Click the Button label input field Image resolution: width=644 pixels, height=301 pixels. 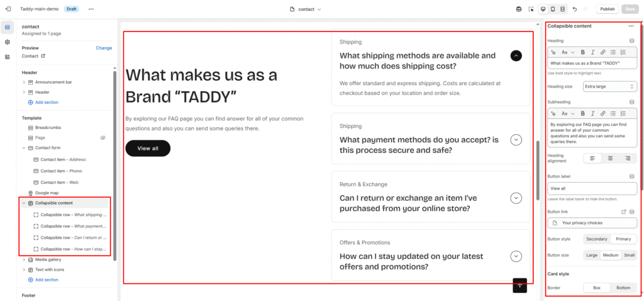pos(592,188)
